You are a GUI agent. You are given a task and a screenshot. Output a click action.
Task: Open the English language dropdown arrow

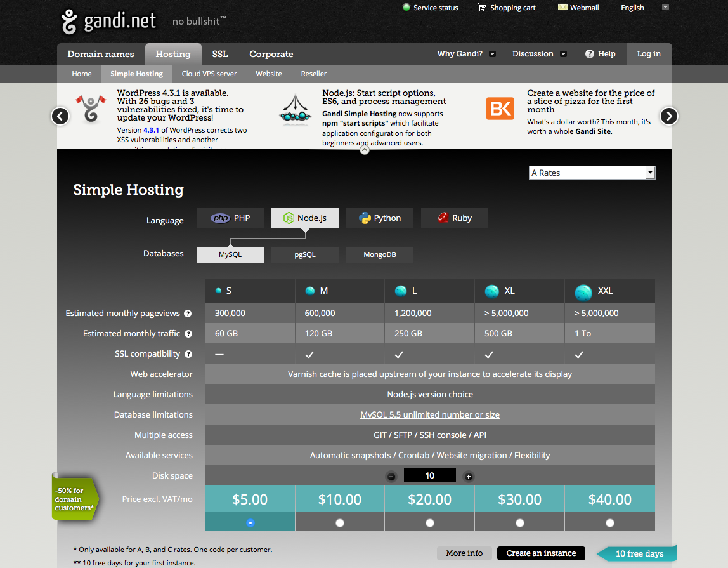pyautogui.click(x=665, y=7)
